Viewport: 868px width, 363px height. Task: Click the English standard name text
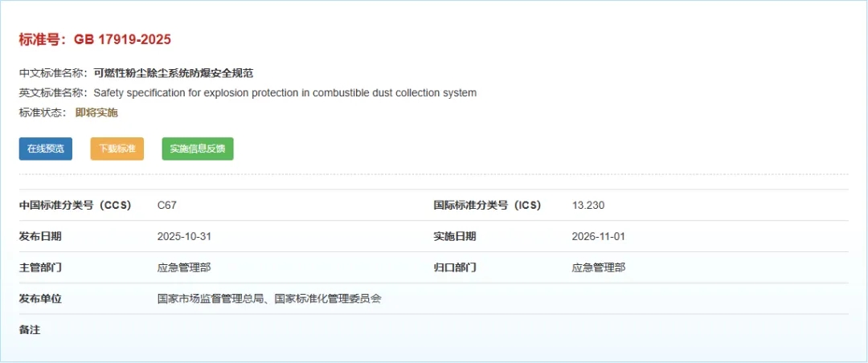pyautogui.click(x=285, y=93)
